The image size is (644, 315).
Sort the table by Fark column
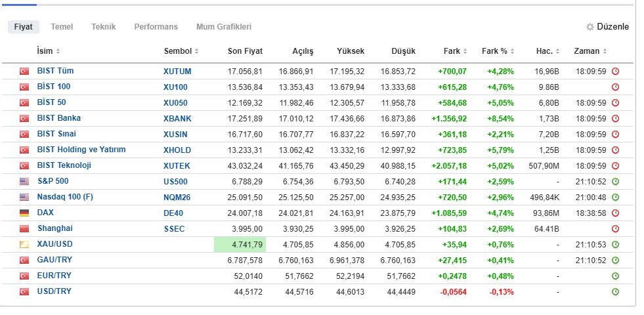tap(455, 51)
